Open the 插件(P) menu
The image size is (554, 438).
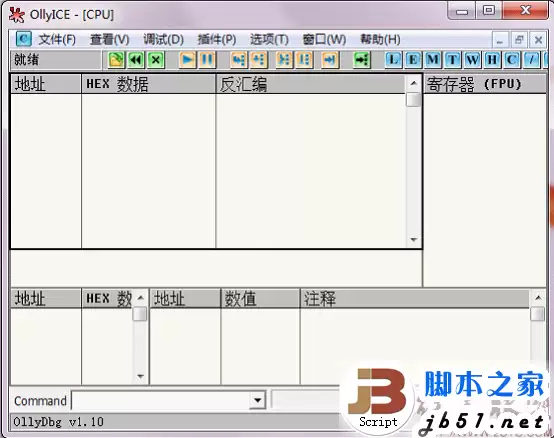pos(217,40)
